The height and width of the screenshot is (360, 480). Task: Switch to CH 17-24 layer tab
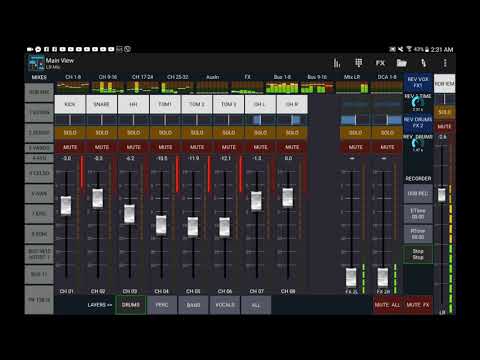(143, 77)
